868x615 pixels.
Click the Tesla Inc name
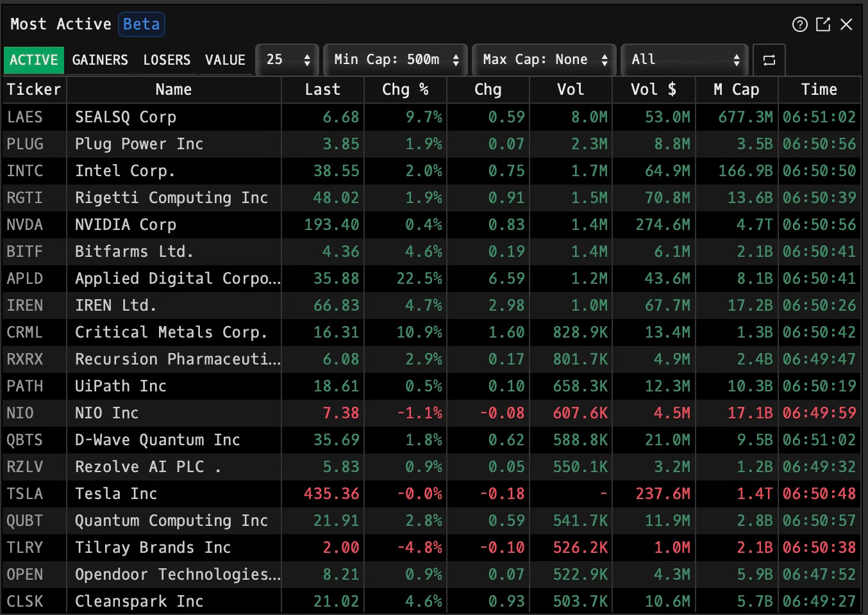click(x=116, y=494)
